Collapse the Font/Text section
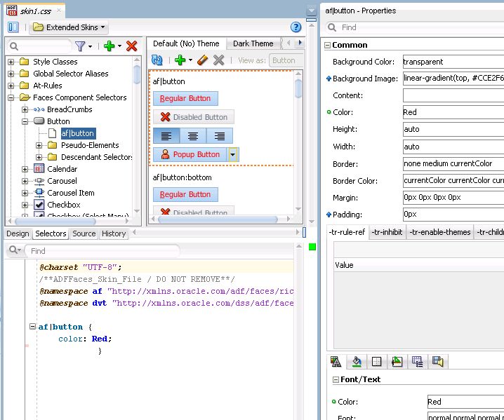Viewport: 504px width, 420px height. click(336, 380)
